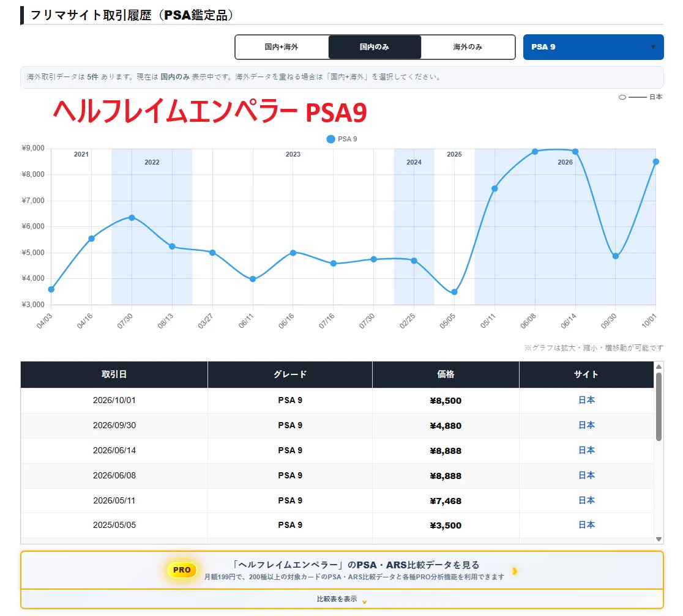Click the scroll down arrow of table
This screenshot has width=683, height=616.
point(659,539)
